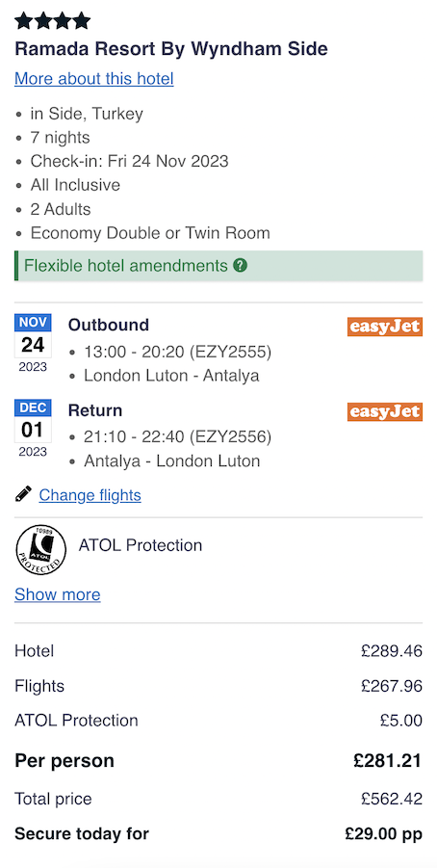437x868 pixels.
Task: Select the Ramada Resort By Wyndham Side title
Action: pyautogui.click(x=171, y=49)
